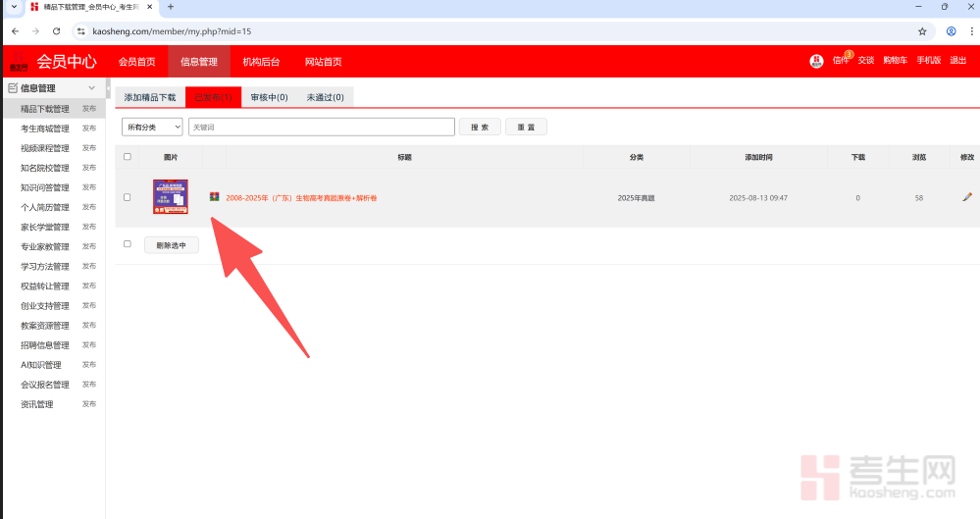
Task: Click the 考生网 logo in the header
Action: click(x=19, y=66)
